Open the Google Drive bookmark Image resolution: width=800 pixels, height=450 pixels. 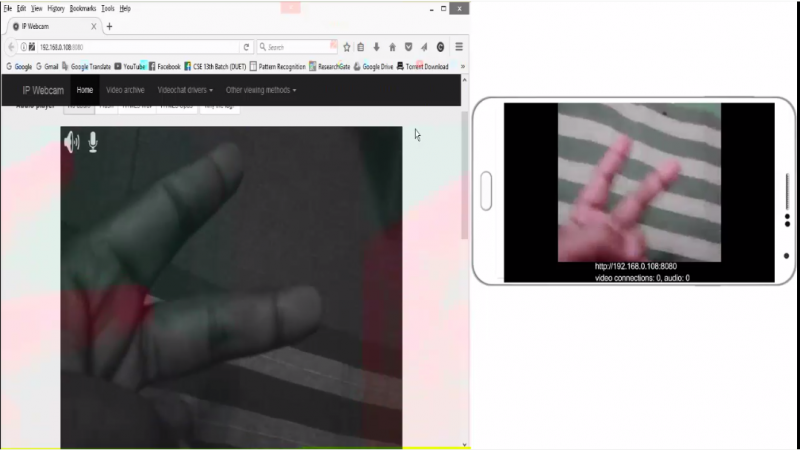click(x=373, y=66)
